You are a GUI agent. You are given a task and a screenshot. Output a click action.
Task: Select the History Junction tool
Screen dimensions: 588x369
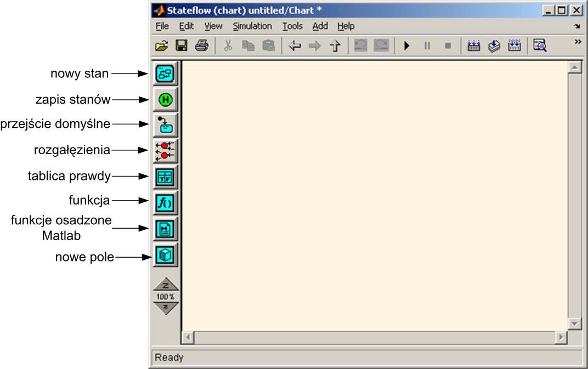[165, 100]
